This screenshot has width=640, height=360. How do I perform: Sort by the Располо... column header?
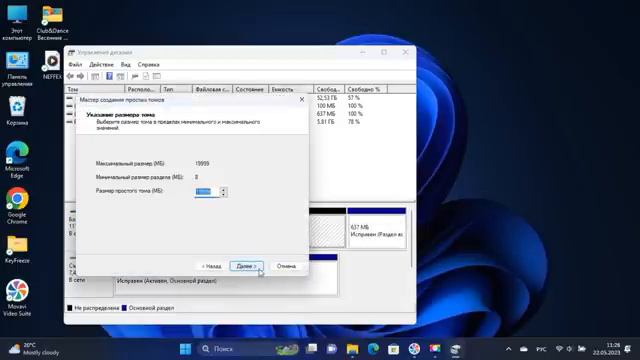142,89
